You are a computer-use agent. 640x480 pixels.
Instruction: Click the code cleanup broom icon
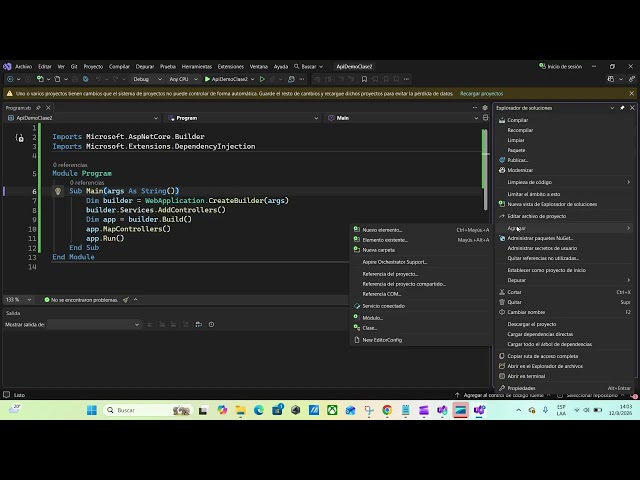pos(126,300)
